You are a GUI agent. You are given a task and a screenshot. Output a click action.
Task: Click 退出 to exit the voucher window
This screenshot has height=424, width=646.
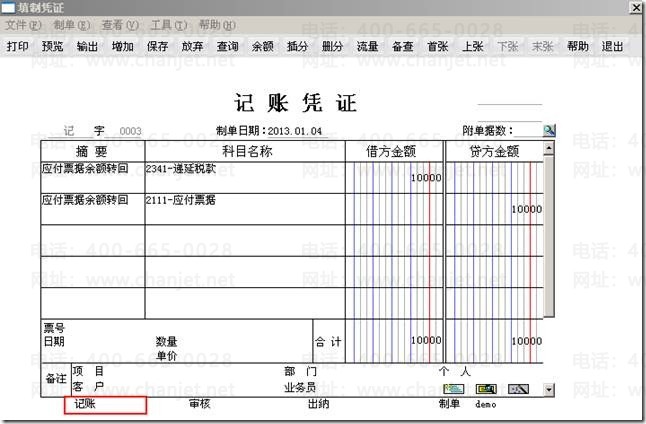pos(613,46)
